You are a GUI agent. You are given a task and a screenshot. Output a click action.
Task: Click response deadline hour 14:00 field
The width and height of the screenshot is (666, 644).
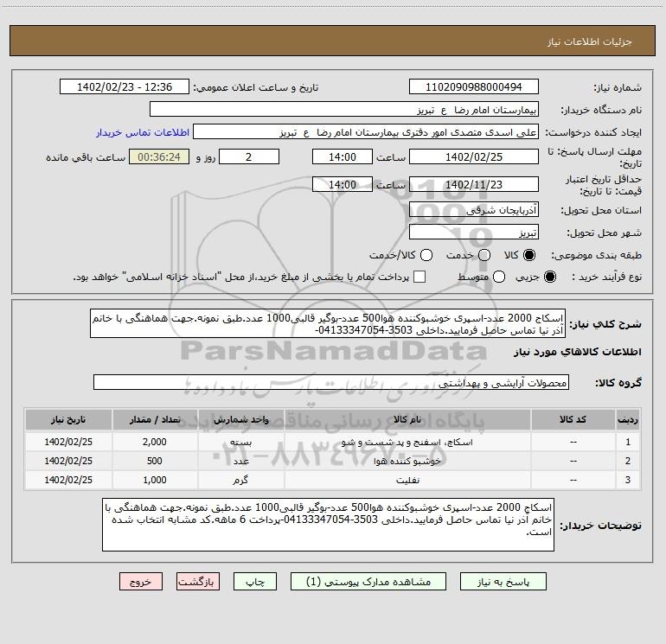[343, 156]
